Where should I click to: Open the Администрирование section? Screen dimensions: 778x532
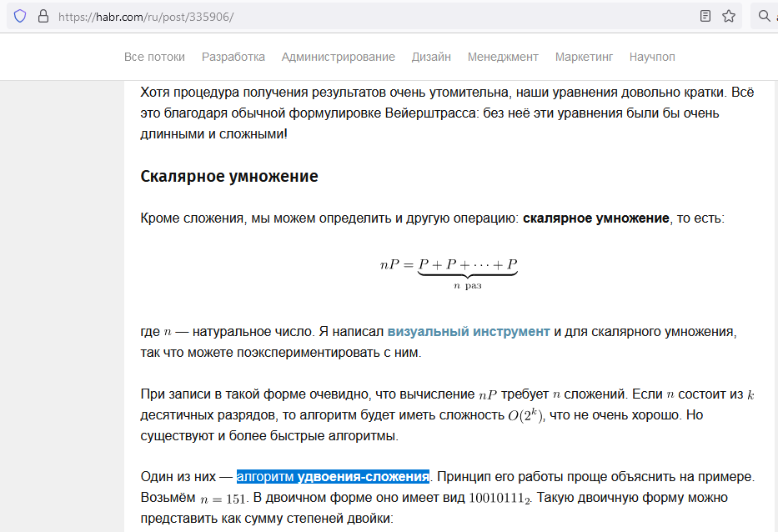tap(339, 57)
